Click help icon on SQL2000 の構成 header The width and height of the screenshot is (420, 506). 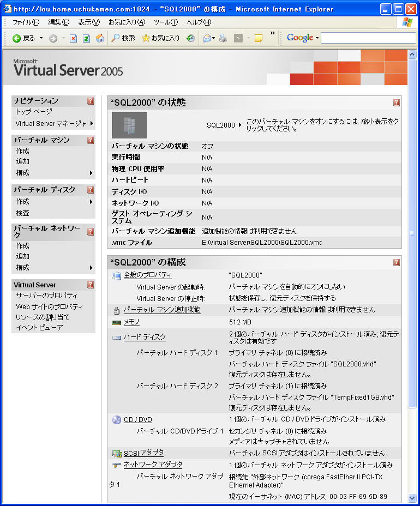coord(397,262)
